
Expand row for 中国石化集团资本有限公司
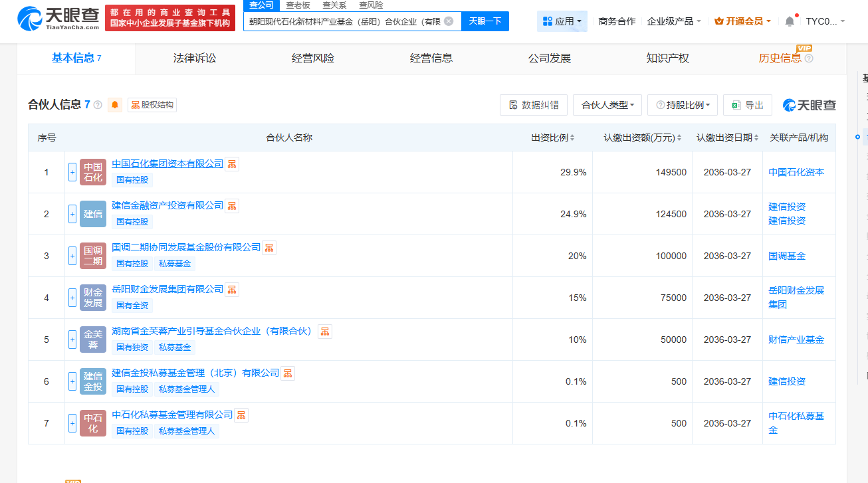[72, 172]
